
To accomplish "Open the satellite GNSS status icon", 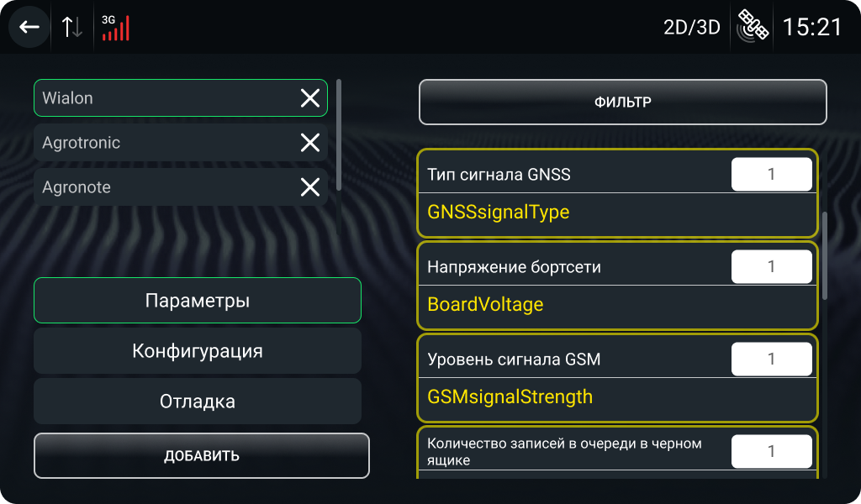I will click(x=751, y=26).
